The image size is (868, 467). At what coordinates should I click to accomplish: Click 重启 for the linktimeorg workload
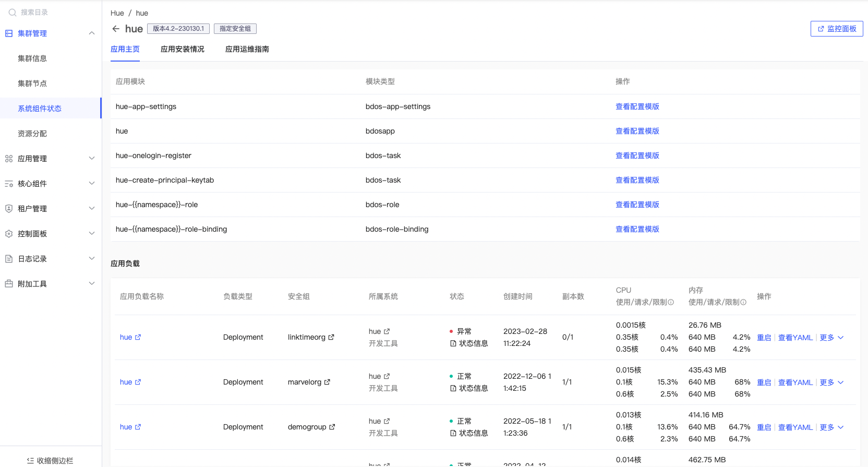coord(764,338)
